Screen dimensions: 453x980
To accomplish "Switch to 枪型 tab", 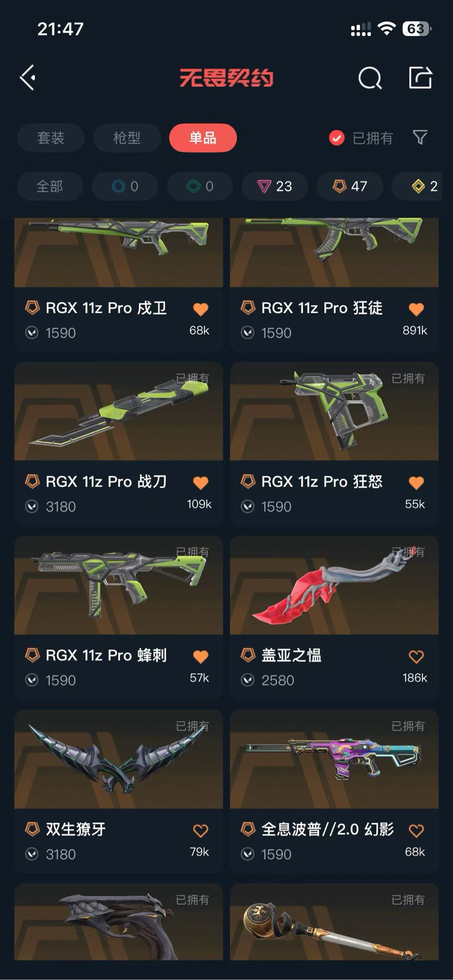I will tap(127, 138).
